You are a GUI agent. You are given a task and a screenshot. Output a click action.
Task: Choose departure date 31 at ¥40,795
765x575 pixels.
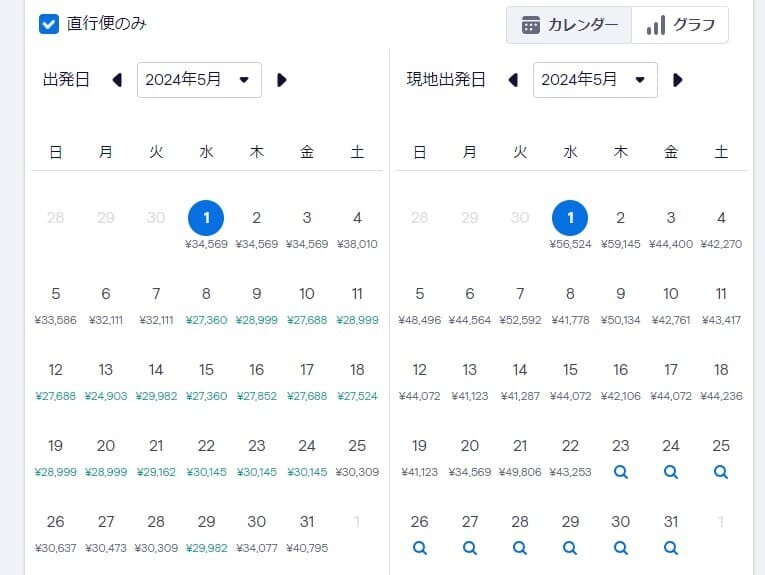point(307,534)
